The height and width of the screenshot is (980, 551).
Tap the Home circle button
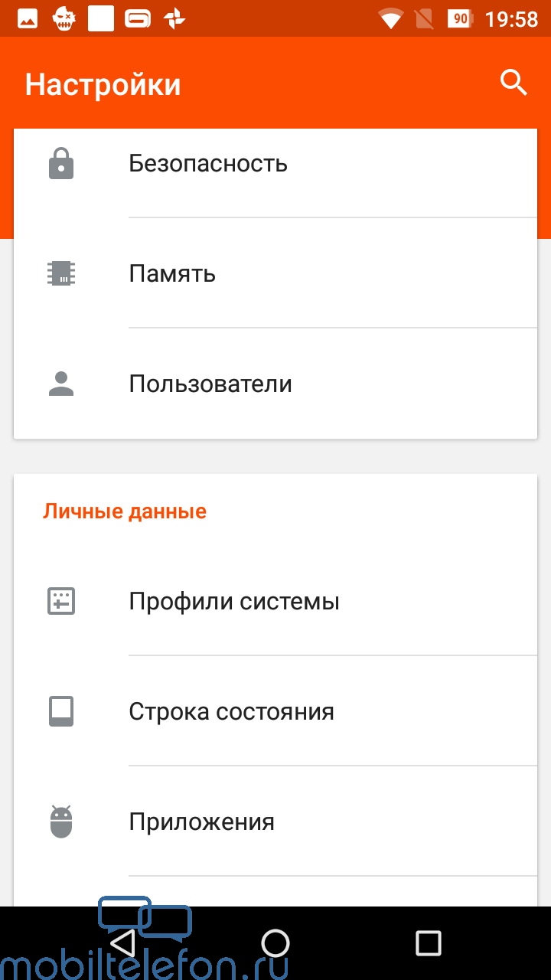point(275,942)
